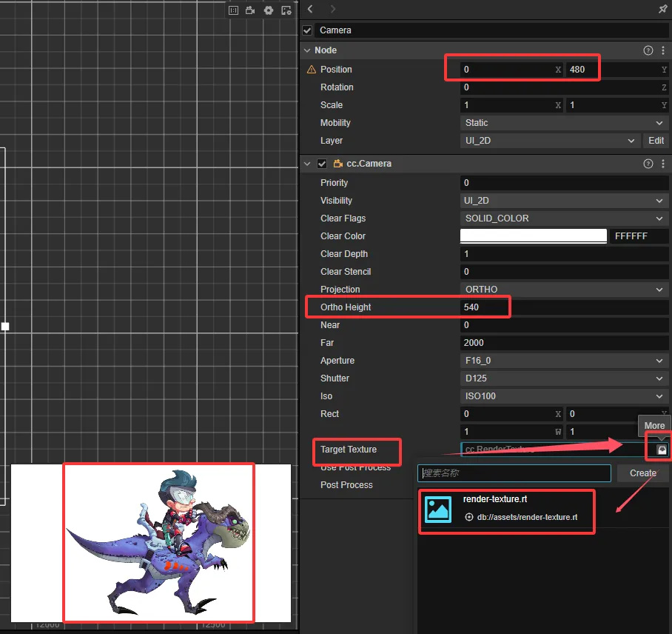The width and height of the screenshot is (672, 634).
Task: Open help for the Node section
Action: click(648, 50)
